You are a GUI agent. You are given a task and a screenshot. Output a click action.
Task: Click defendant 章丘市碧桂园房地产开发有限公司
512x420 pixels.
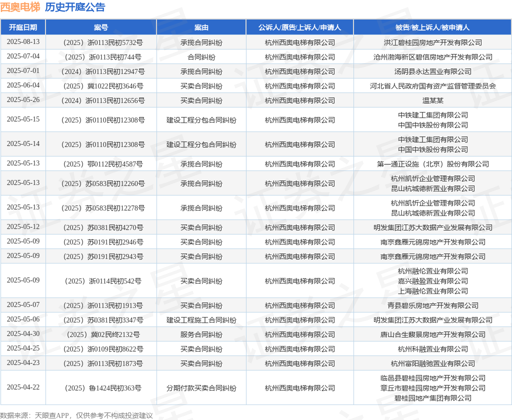(x=432, y=388)
